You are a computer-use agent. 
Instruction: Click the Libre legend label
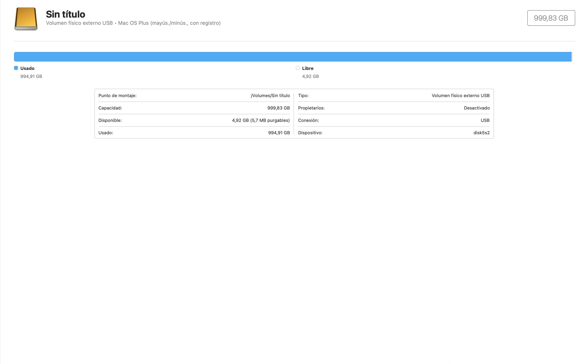point(307,68)
